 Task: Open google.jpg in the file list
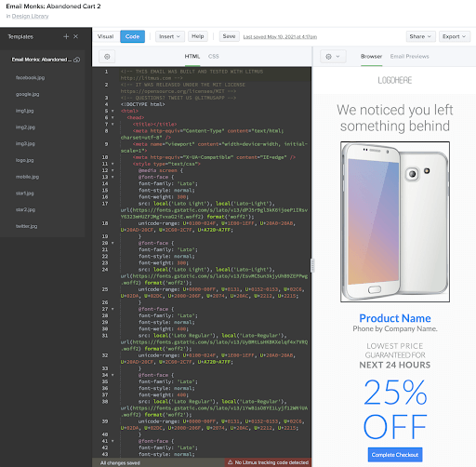click(28, 94)
